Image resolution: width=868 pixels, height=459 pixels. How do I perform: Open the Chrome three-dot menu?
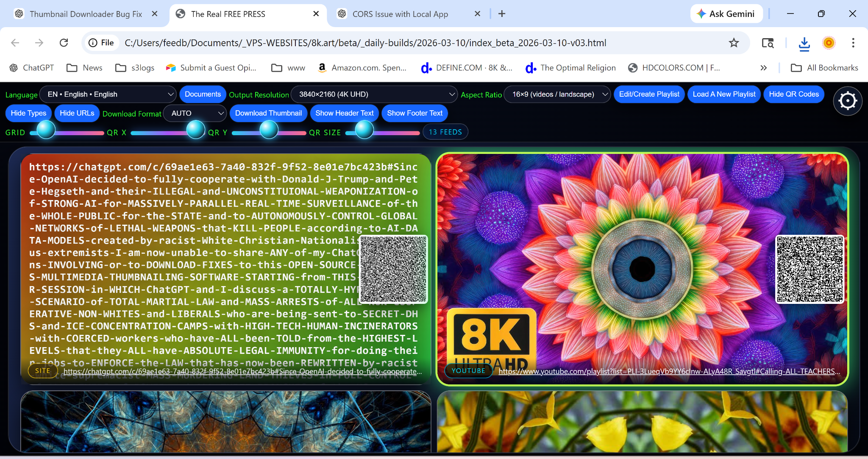click(x=853, y=43)
